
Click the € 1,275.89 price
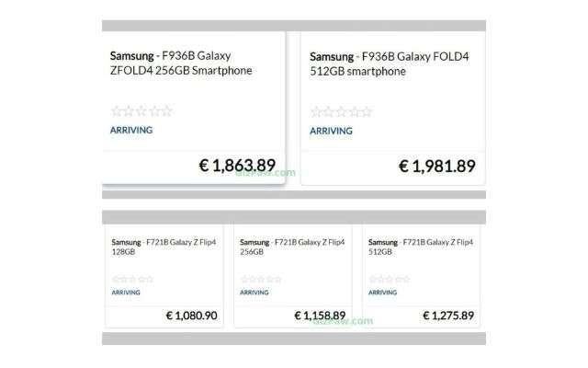coord(448,316)
